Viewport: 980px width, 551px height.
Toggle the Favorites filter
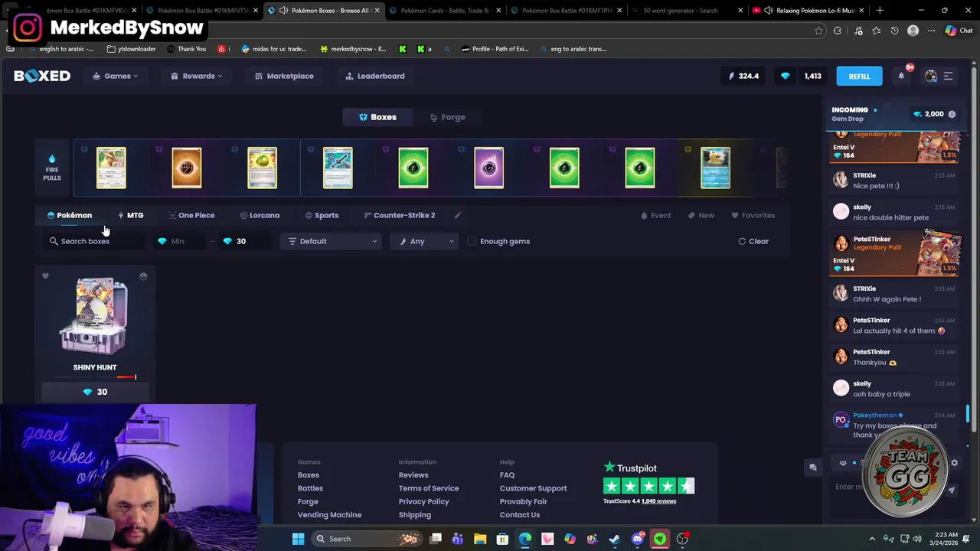click(753, 215)
